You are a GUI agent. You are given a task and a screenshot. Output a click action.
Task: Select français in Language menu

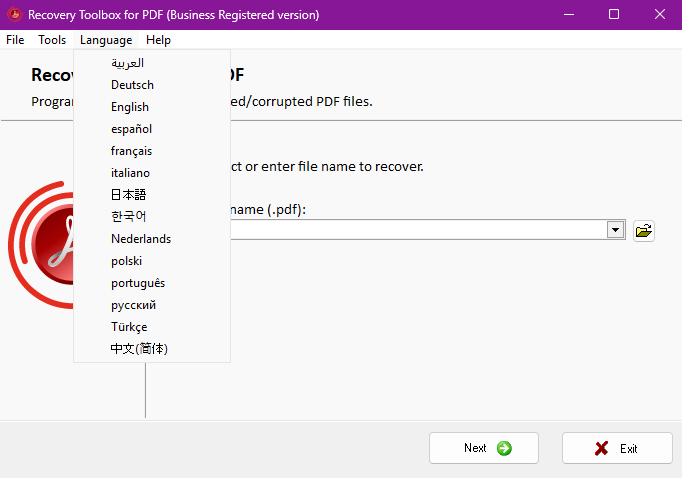[131, 151]
